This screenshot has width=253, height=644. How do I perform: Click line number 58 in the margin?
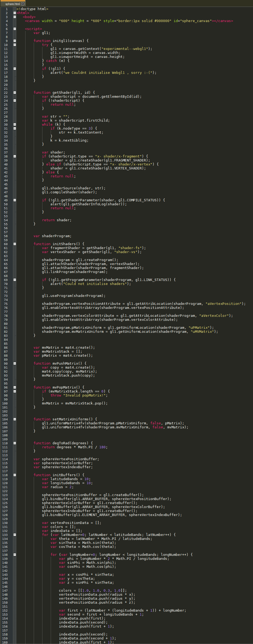tap(6, 236)
